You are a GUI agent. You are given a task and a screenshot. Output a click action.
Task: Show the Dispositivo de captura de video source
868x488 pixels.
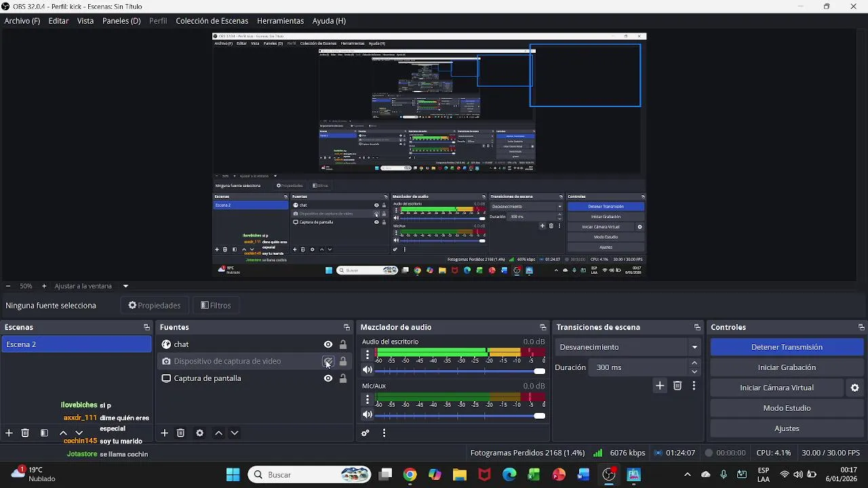tap(328, 361)
